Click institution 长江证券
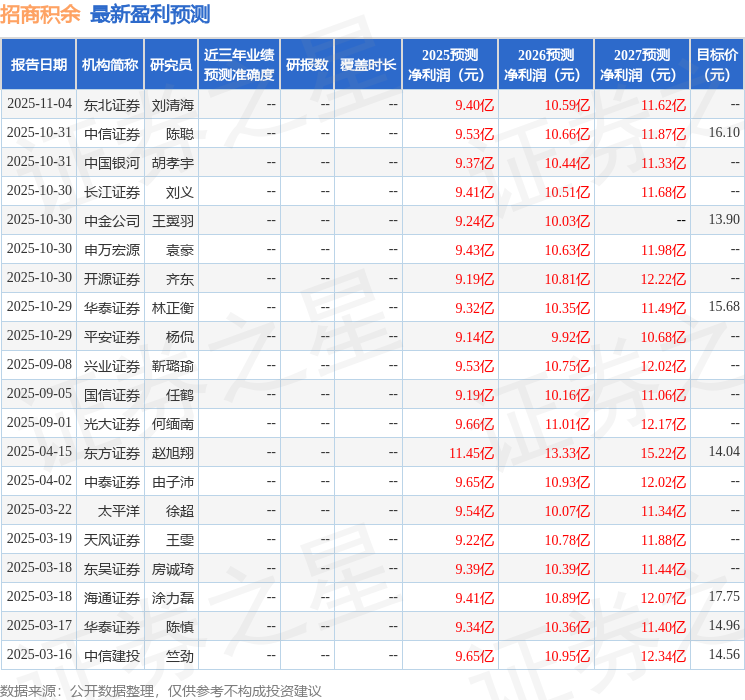Image resolution: width=745 pixels, height=700 pixels. click(112, 192)
